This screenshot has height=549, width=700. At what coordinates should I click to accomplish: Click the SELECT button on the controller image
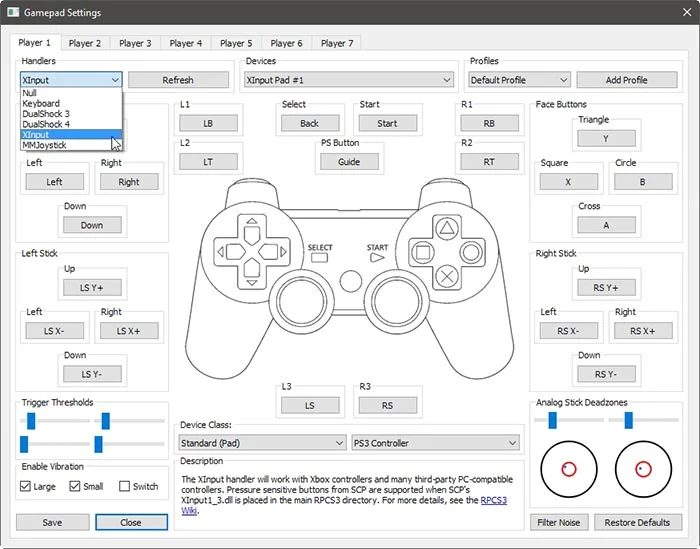(320, 258)
